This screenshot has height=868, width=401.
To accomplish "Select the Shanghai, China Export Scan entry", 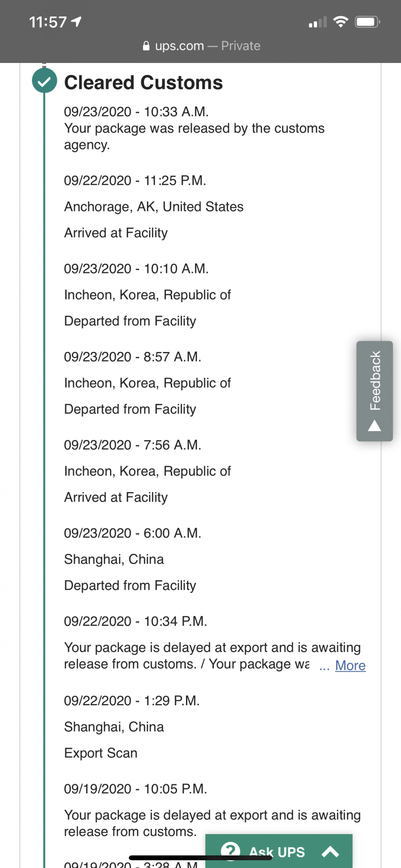I will point(132,727).
